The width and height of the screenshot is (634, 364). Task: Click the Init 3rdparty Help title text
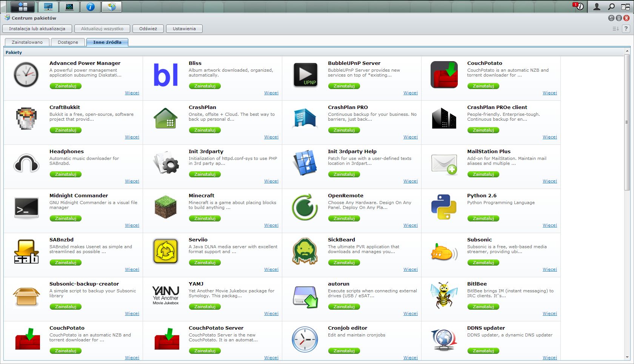click(352, 151)
